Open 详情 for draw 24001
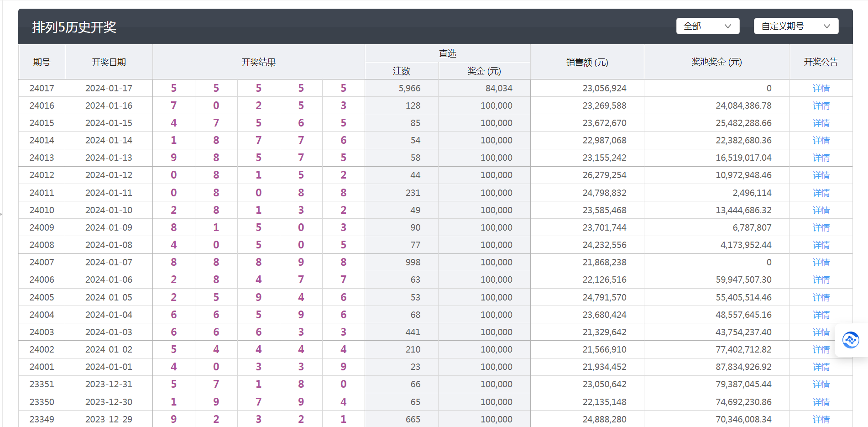 click(x=821, y=367)
